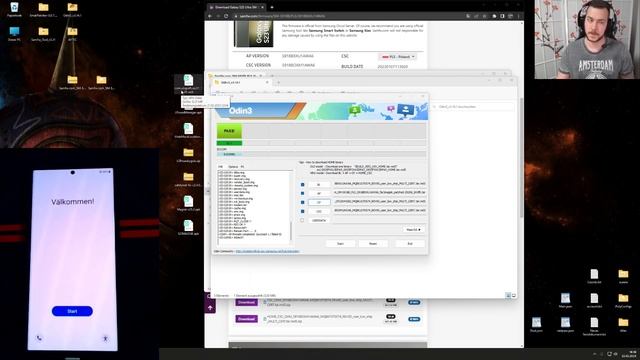Switch to the Log tab in Odin

(x=220, y=167)
